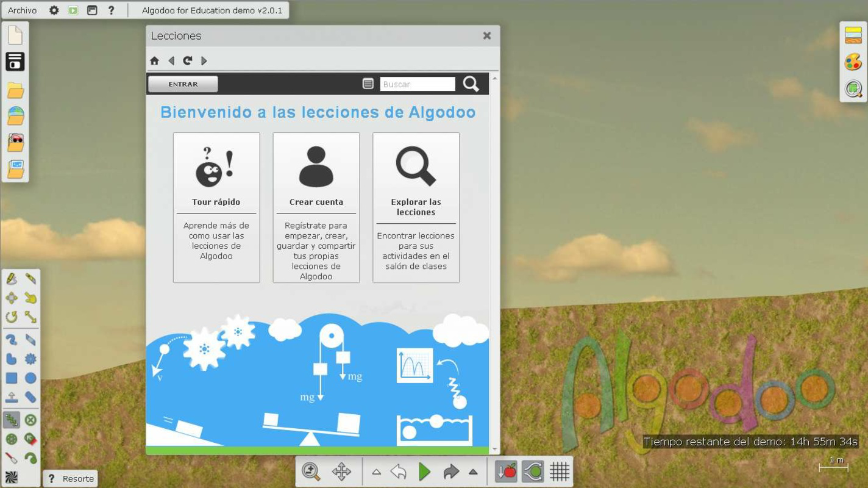
Task: Select the Polygon tool
Action: (x=12, y=359)
